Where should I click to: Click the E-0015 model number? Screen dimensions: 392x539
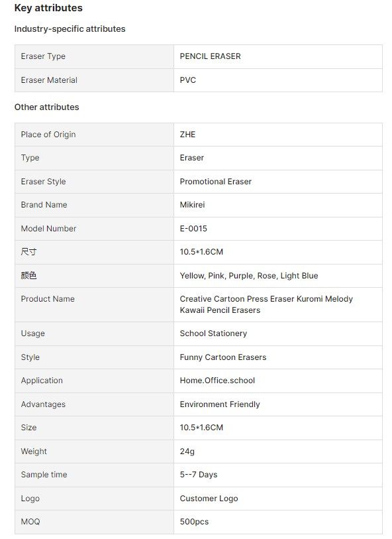(193, 229)
